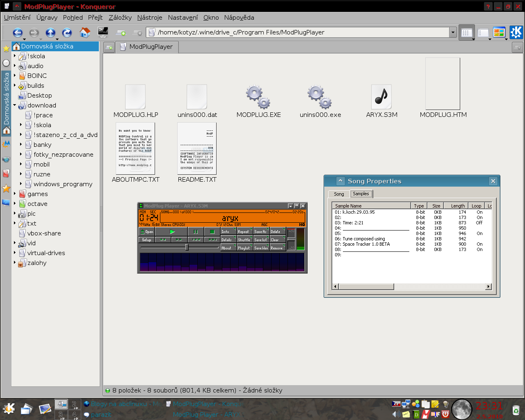Open the Nástroje menu

coord(150,18)
